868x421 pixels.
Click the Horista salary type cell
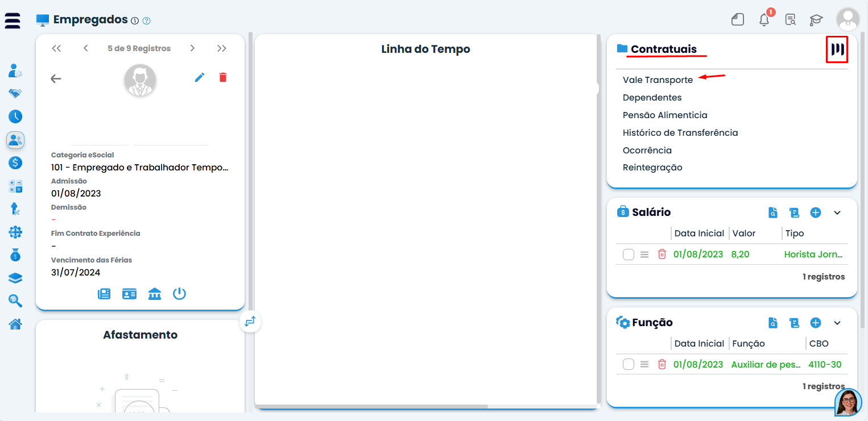[x=813, y=255]
